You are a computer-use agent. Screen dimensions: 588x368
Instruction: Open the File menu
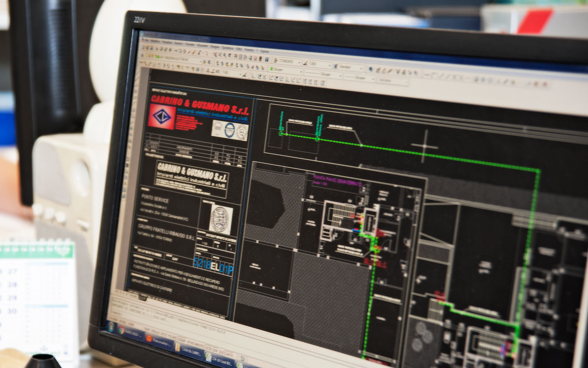coord(146,40)
